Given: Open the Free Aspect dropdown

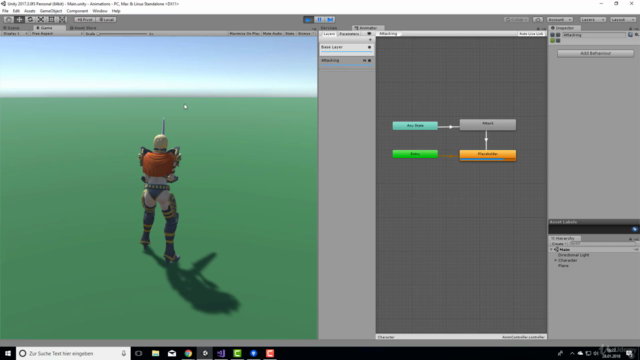Looking at the screenshot, I should (x=56, y=33).
